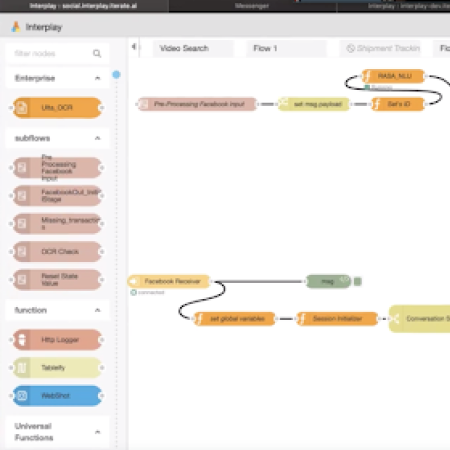Screen dimensions: 450x450
Task: Select the WebShot node icon in palette
Action: 22,396
